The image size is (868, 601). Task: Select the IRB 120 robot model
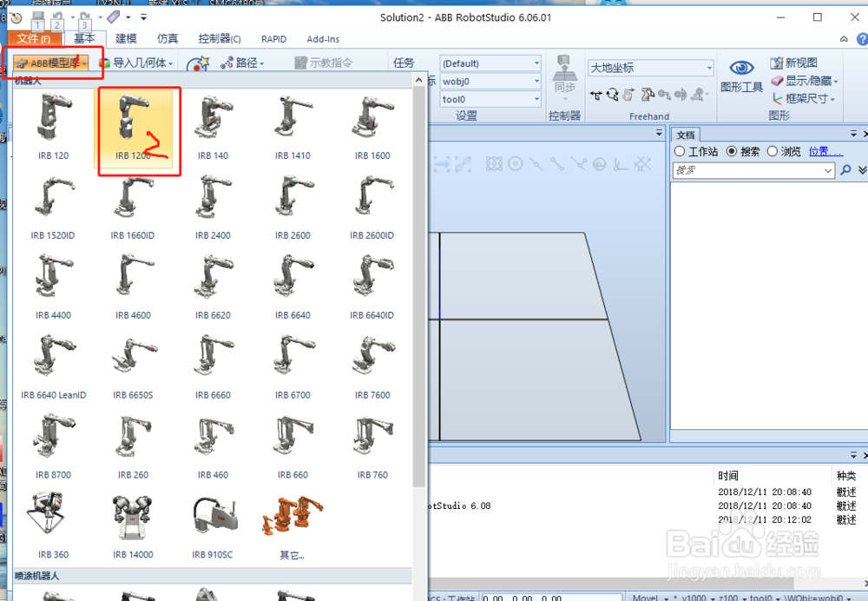coord(53,127)
